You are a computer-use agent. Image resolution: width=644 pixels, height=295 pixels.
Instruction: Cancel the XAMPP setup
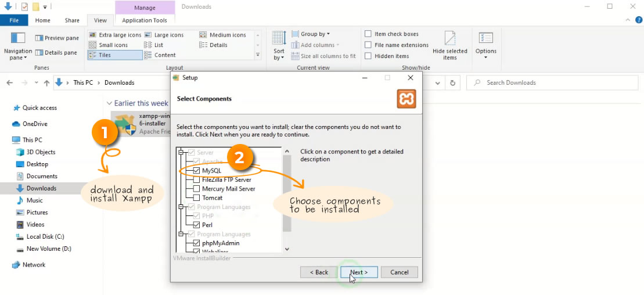tap(399, 272)
